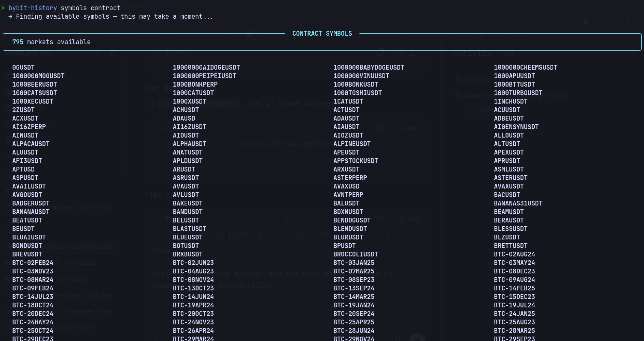The height and width of the screenshot is (341, 644).
Task: Click the 1000TOSHIUSDT entry
Action: pyautogui.click(x=357, y=93)
